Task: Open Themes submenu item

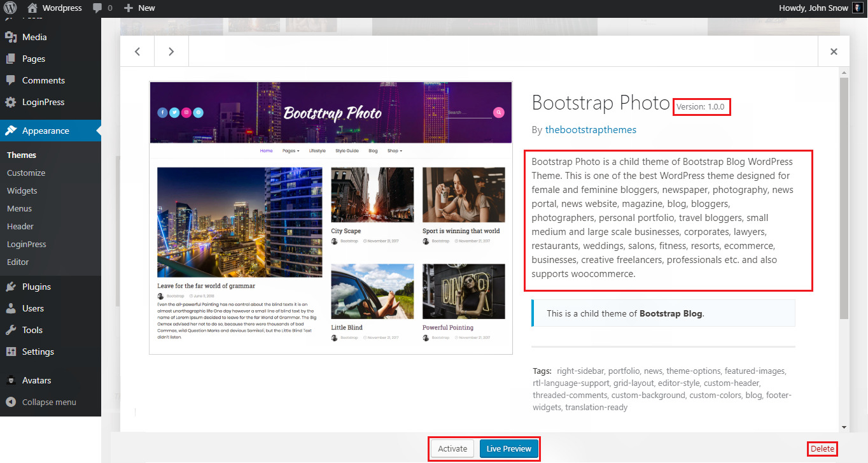Action: coord(22,155)
